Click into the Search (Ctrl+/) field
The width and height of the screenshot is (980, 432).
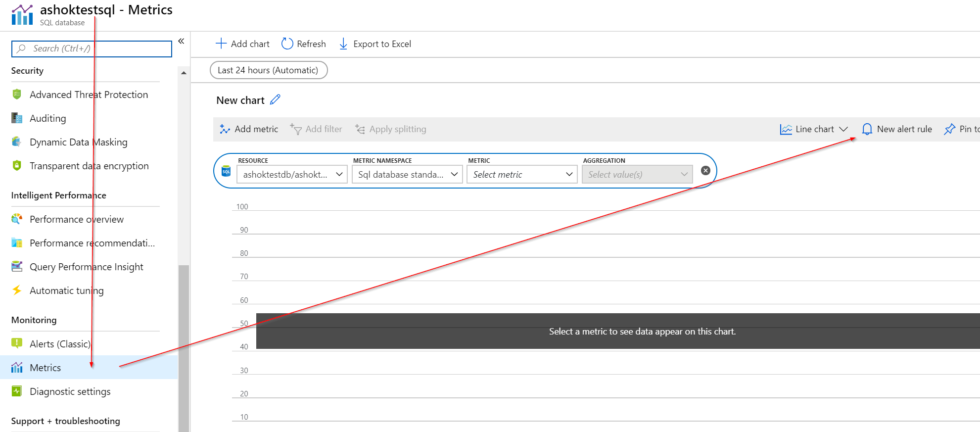pos(92,48)
